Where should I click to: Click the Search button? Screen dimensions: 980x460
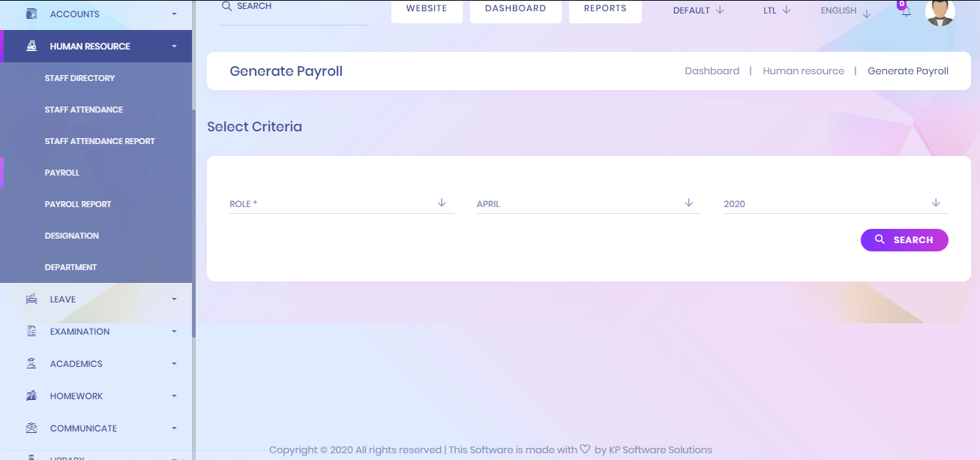coord(904,240)
